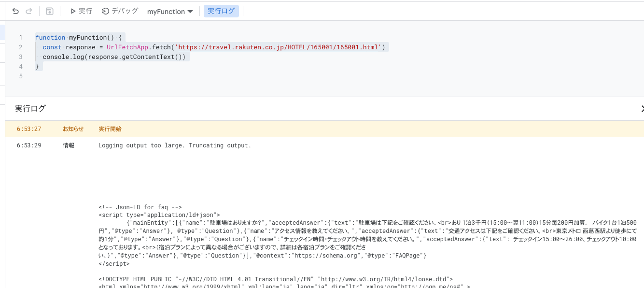Toggle the 実行ログ execution log button

click(221, 11)
